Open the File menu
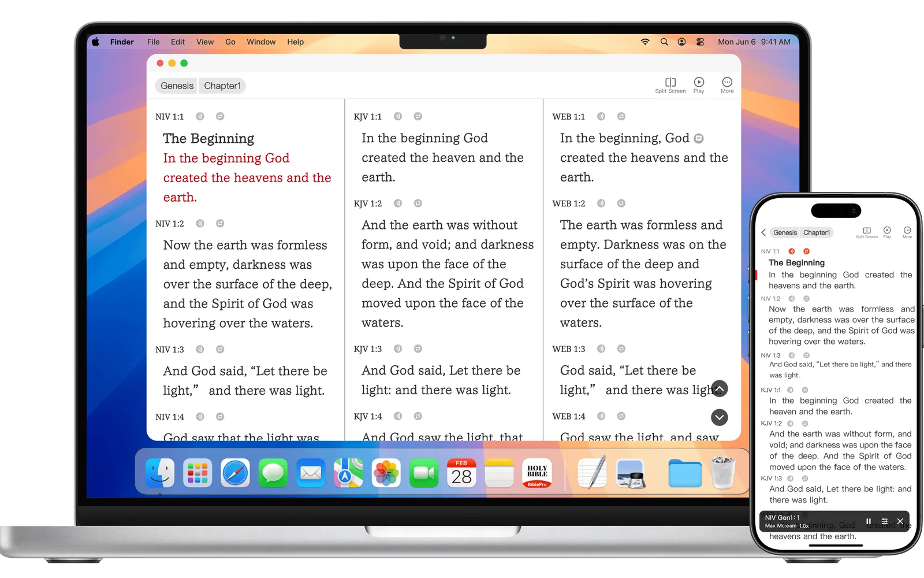 pos(153,42)
